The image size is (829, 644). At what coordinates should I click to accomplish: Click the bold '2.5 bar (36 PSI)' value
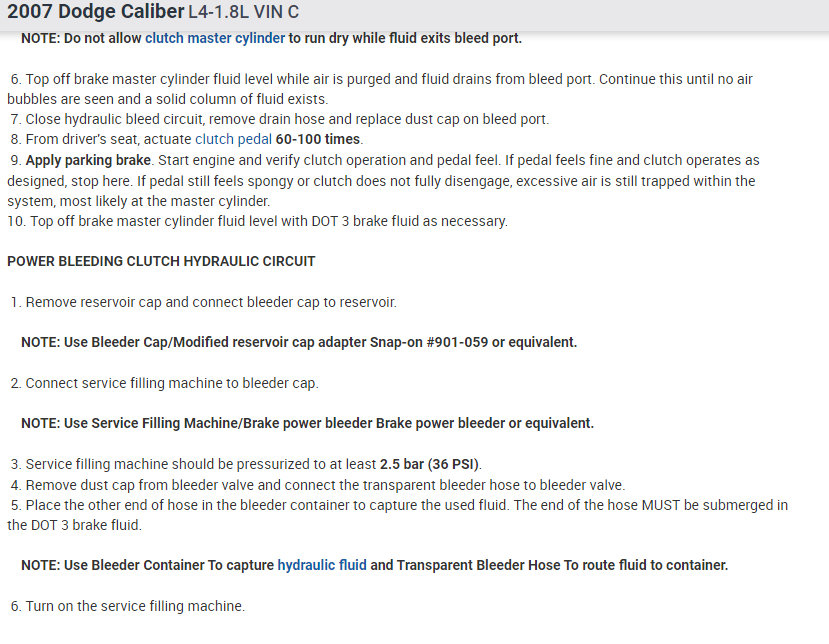point(430,464)
